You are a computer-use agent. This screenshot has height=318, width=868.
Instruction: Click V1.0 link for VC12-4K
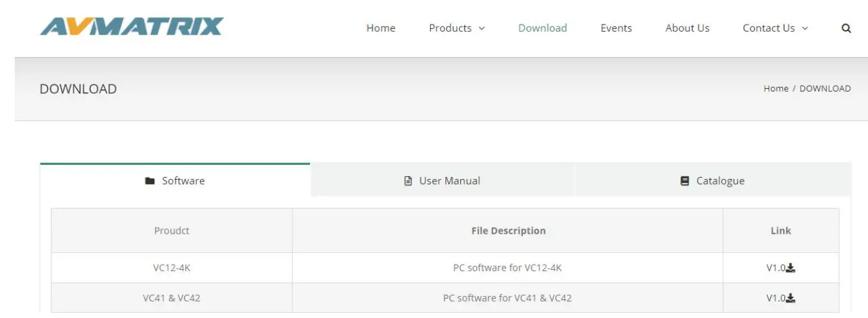776,268
